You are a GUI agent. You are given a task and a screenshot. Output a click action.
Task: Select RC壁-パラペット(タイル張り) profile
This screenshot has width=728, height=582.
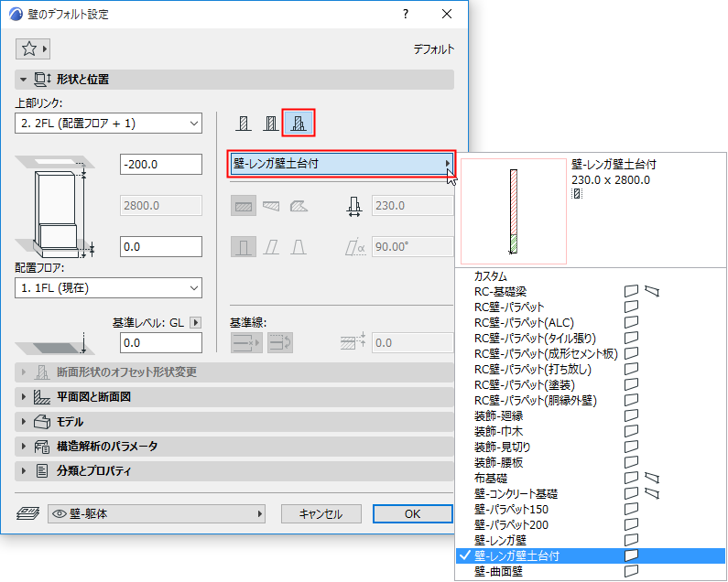(x=590, y=338)
